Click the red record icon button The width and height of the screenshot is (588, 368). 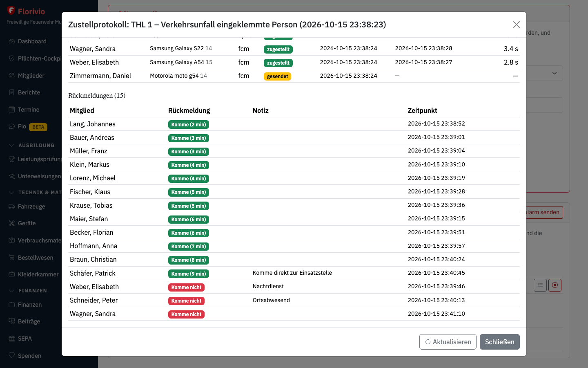[555, 285]
